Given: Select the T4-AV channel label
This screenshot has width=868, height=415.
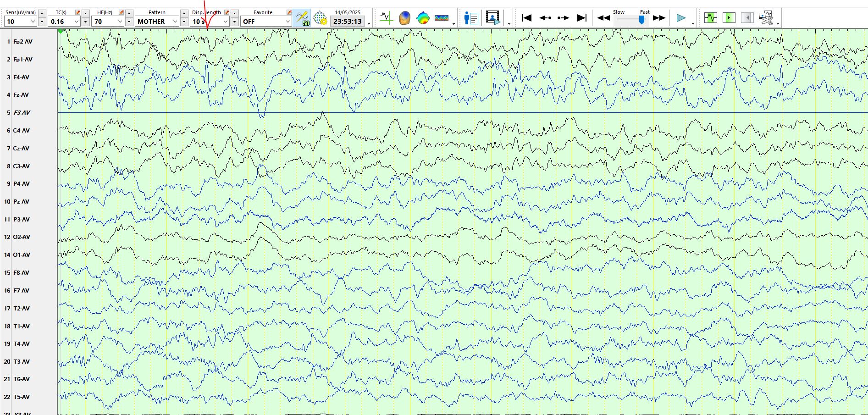Looking at the screenshot, I should tap(22, 344).
